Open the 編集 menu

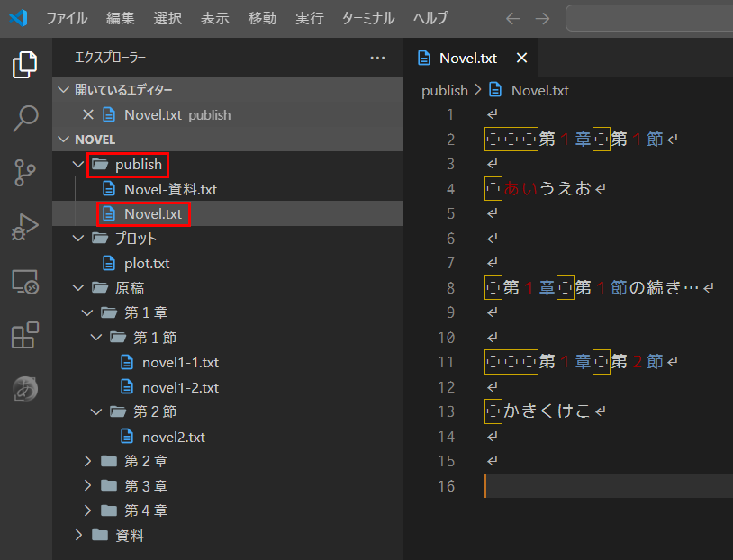pos(120,18)
